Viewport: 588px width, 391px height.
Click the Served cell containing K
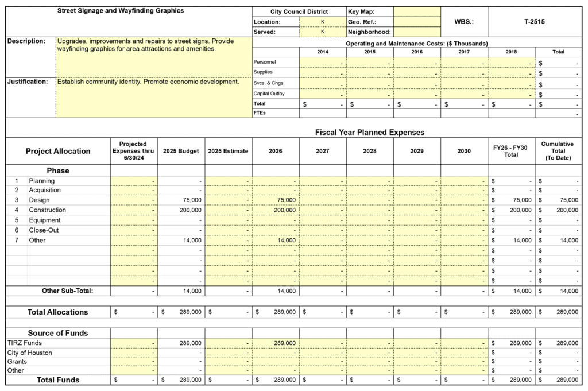(x=322, y=32)
